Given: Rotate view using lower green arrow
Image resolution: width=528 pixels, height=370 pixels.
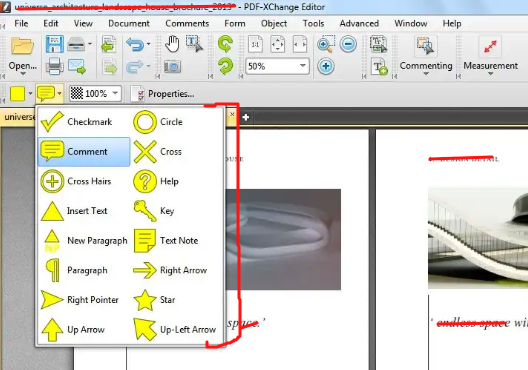Looking at the screenshot, I should [225, 66].
